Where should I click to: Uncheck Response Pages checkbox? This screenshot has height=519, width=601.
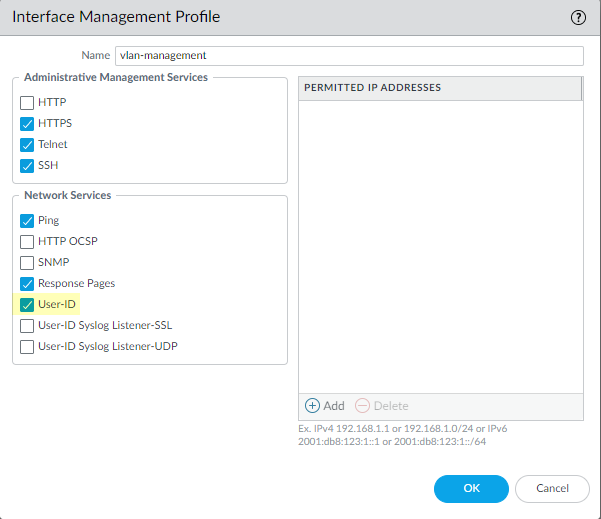[x=27, y=284]
